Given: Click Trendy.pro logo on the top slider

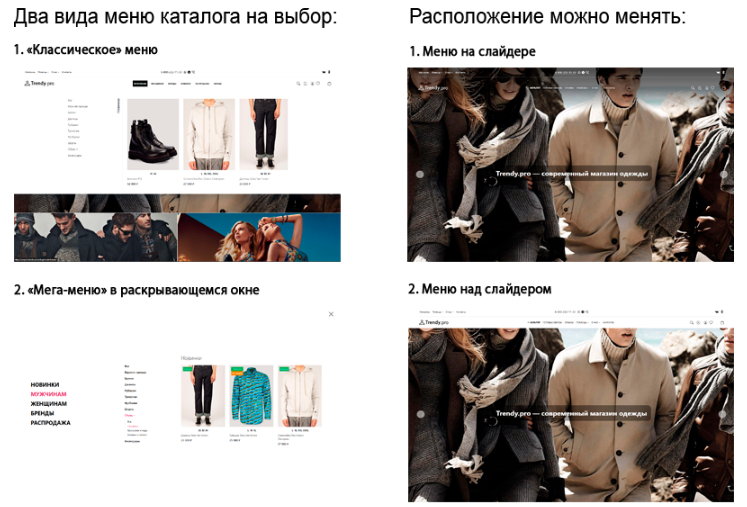Looking at the screenshot, I should pos(434,88).
